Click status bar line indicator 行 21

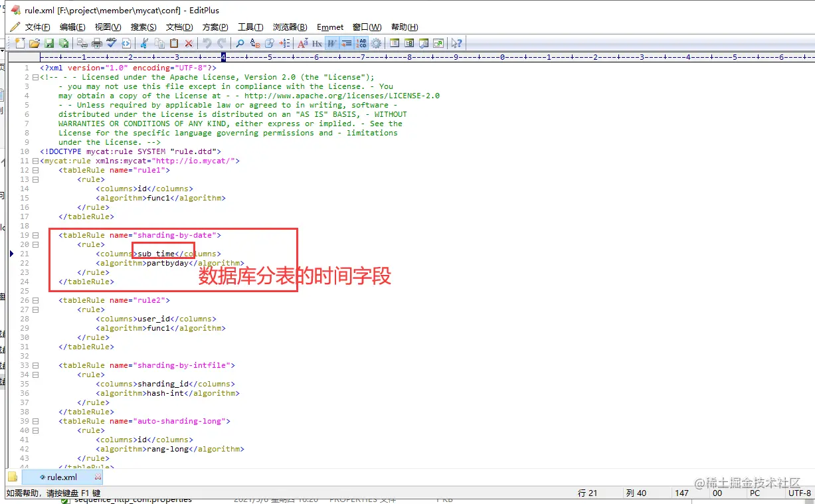(588, 493)
